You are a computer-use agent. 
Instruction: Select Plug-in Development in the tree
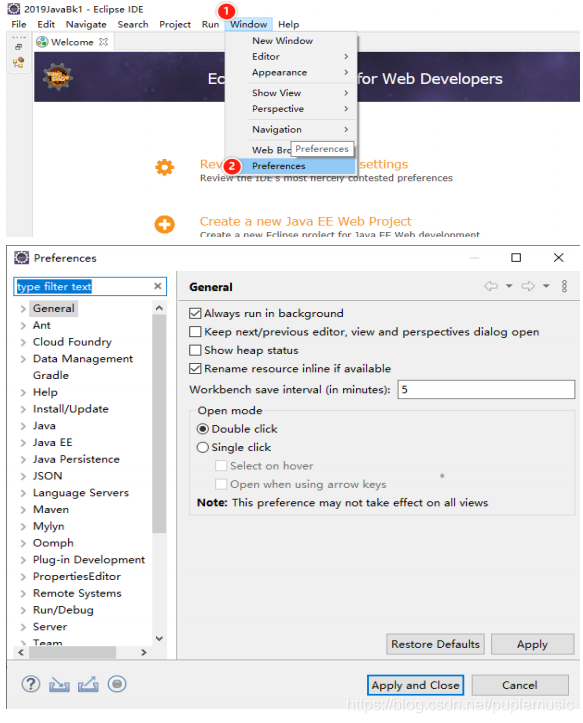[89, 560]
